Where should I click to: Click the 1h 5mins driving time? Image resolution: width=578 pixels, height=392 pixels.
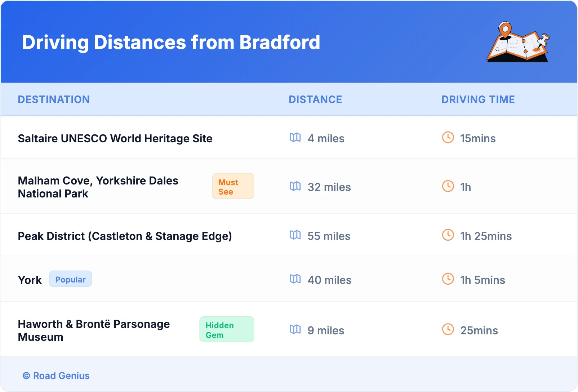click(x=483, y=280)
